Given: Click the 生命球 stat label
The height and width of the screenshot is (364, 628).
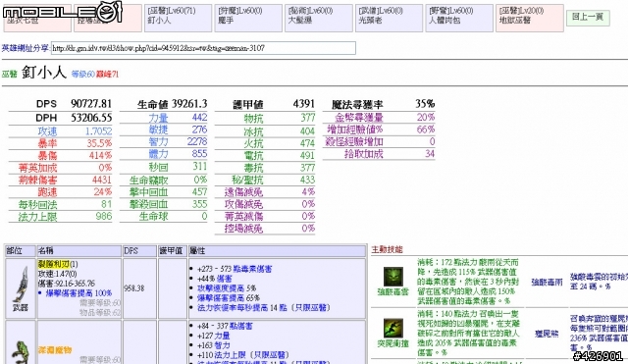Looking at the screenshot, I should [x=153, y=217].
